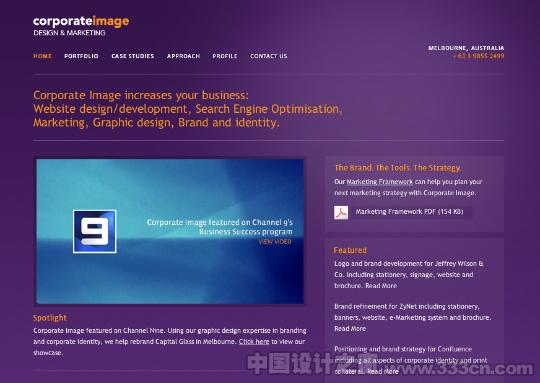Go to the Portfolio page
This screenshot has width=540, height=383.
pos(81,56)
